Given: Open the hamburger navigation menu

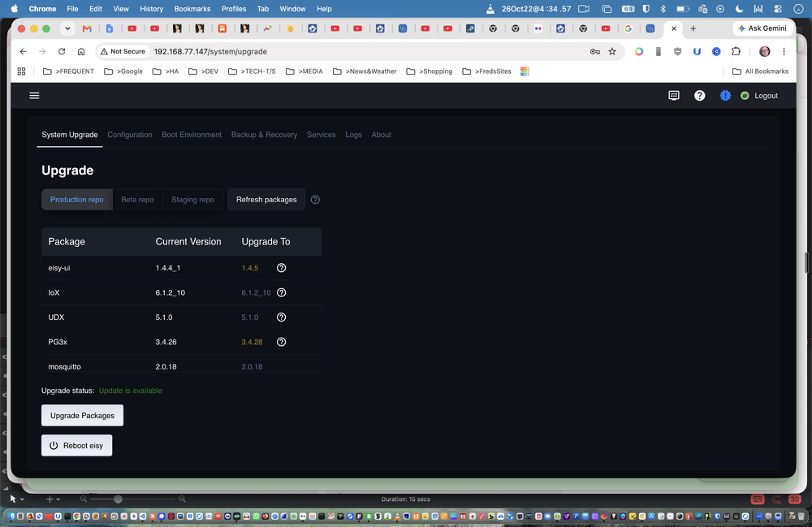Looking at the screenshot, I should [34, 95].
